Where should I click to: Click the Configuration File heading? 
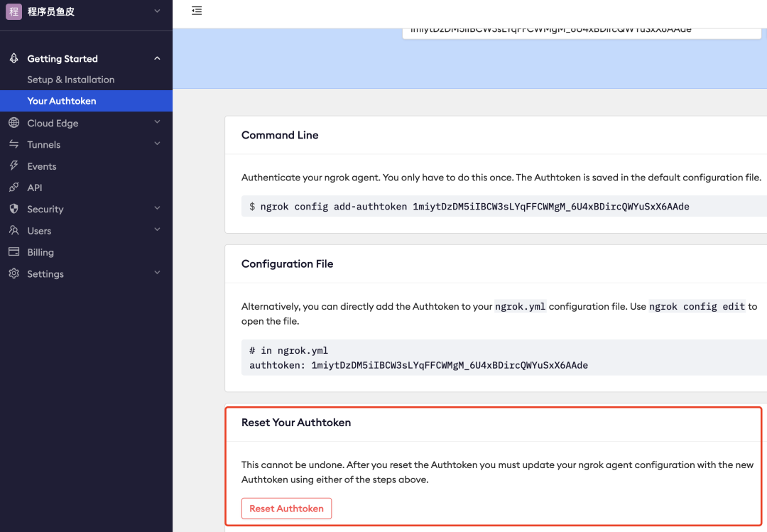point(287,264)
